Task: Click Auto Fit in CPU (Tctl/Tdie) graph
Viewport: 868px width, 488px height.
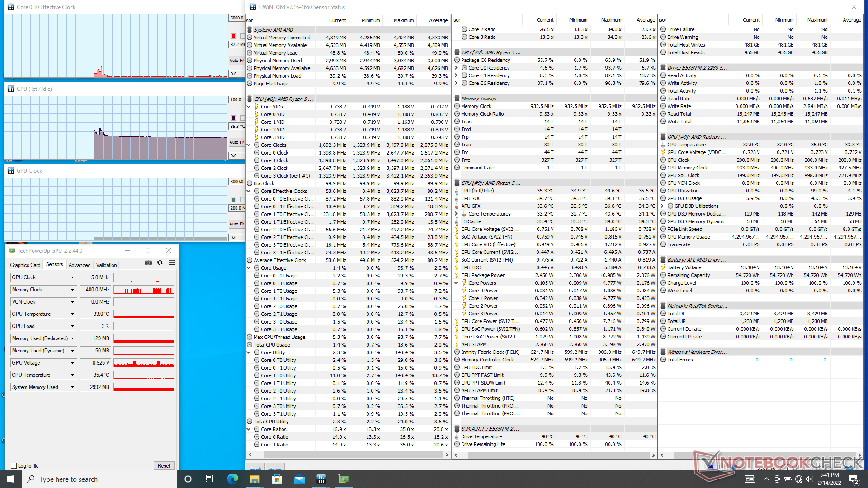Action: (x=237, y=142)
